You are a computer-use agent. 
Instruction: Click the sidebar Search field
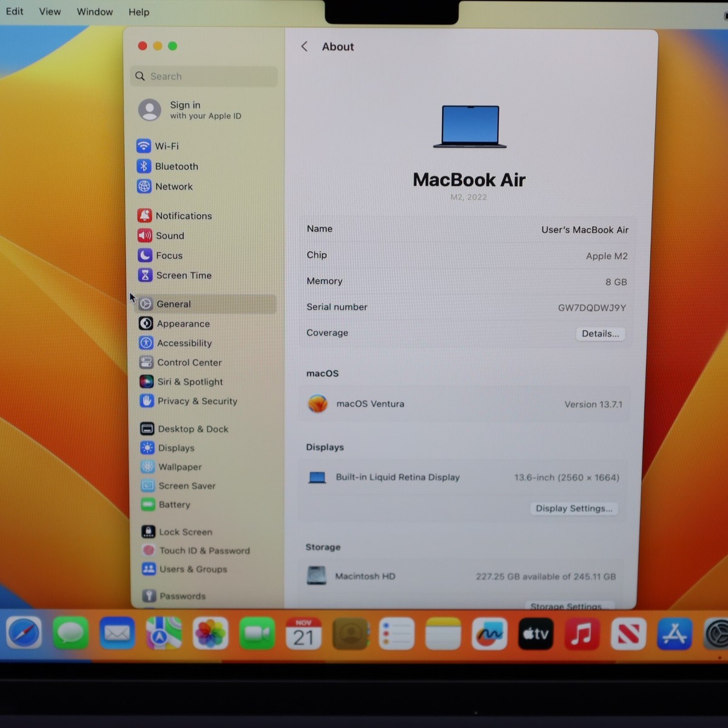(x=204, y=76)
